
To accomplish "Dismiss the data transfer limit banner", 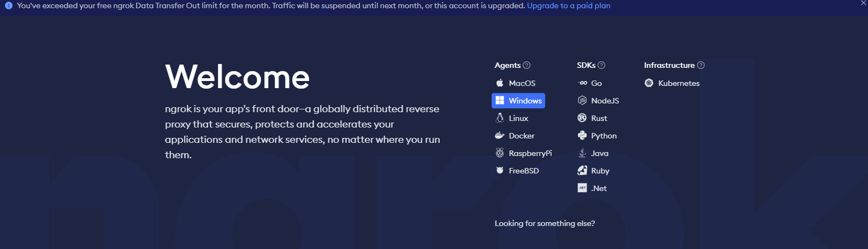I will [863, 3].
